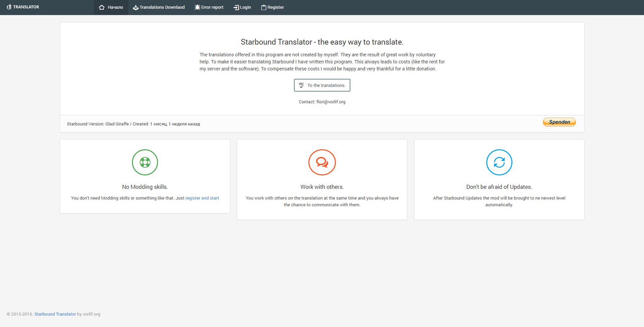This screenshot has height=327, width=644.
Task: Click the TRANSLATOR brand title
Action: (26, 7)
